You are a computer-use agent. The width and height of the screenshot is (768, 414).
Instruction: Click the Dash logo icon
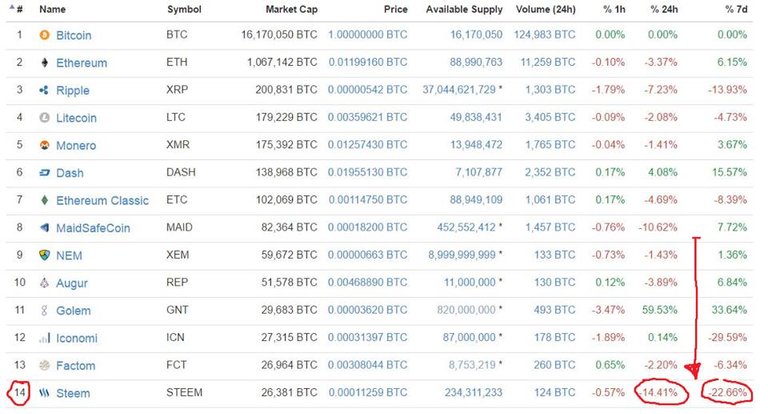[x=45, y=172]
